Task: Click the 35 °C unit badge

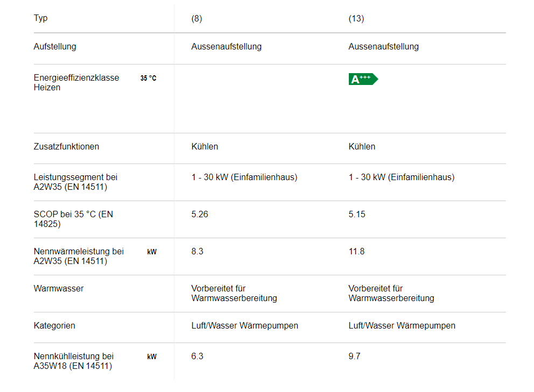Action: 148,79
